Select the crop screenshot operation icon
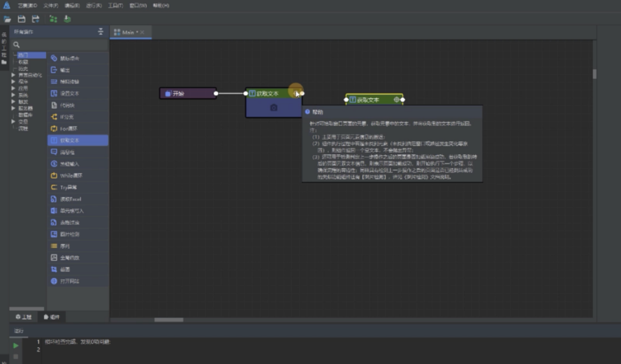 (x=54, y=270)
